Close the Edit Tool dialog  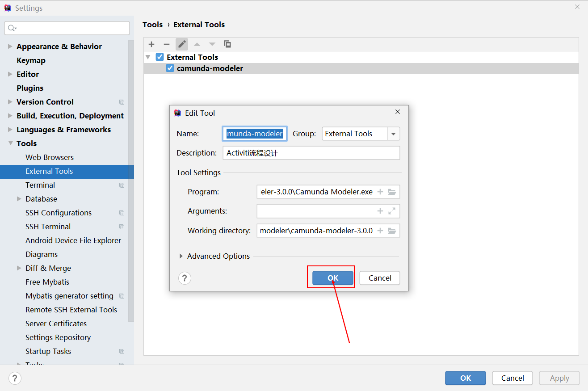(x=398, y=112)
